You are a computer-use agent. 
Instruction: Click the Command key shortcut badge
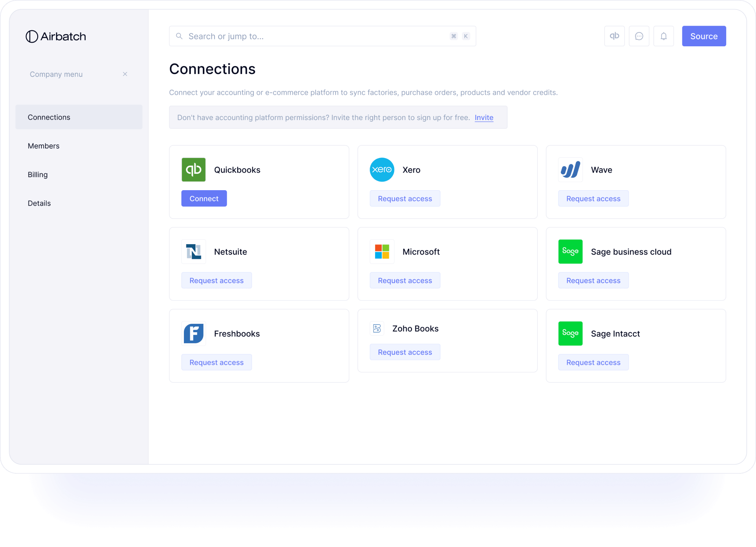[x=453, y=36]
